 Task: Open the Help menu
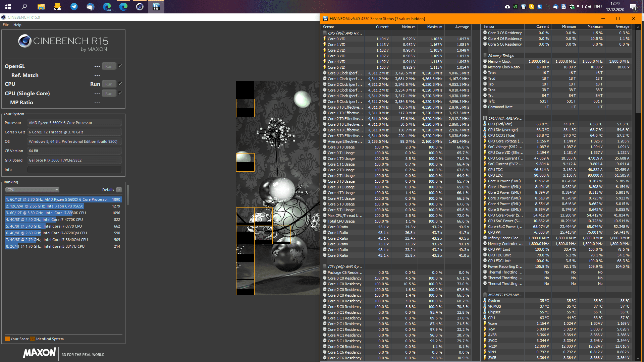(x=17, y=25)
